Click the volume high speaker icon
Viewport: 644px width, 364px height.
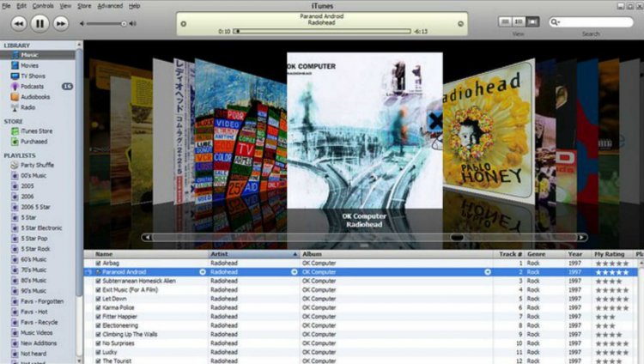pyautogui.click(x=132, y=24)
